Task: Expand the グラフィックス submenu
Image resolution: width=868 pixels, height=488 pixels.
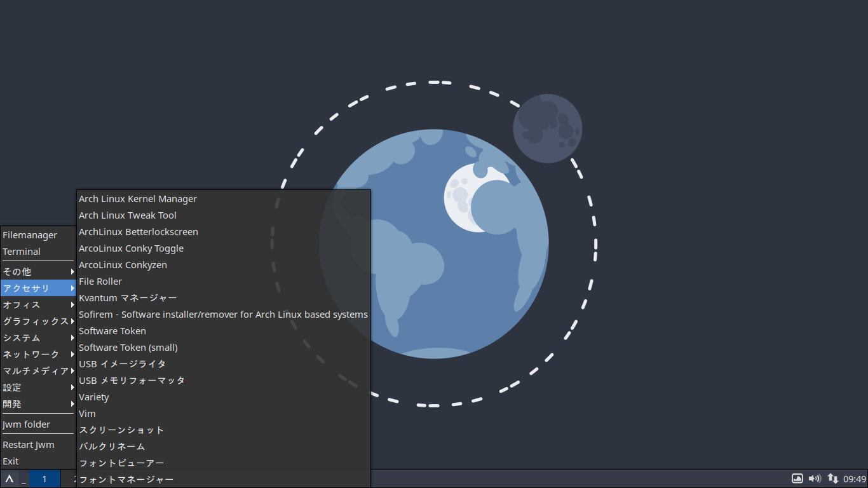Action: coord(38,322)
